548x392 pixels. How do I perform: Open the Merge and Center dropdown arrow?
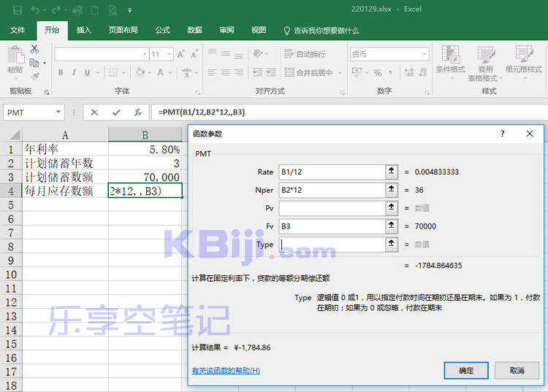[x=340, y=72]
